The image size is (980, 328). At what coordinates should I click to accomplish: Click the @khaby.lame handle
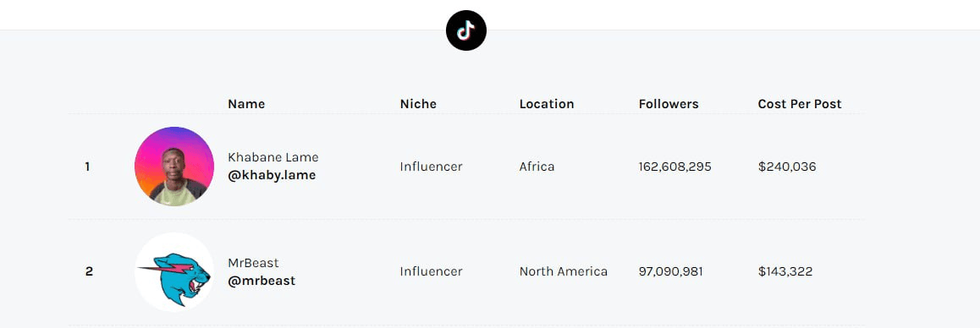(272, 176)
